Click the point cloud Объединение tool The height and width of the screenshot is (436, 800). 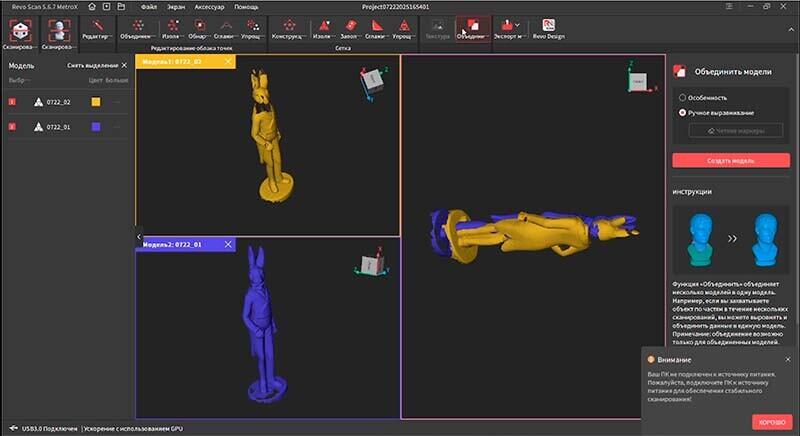tap(138, 30)
